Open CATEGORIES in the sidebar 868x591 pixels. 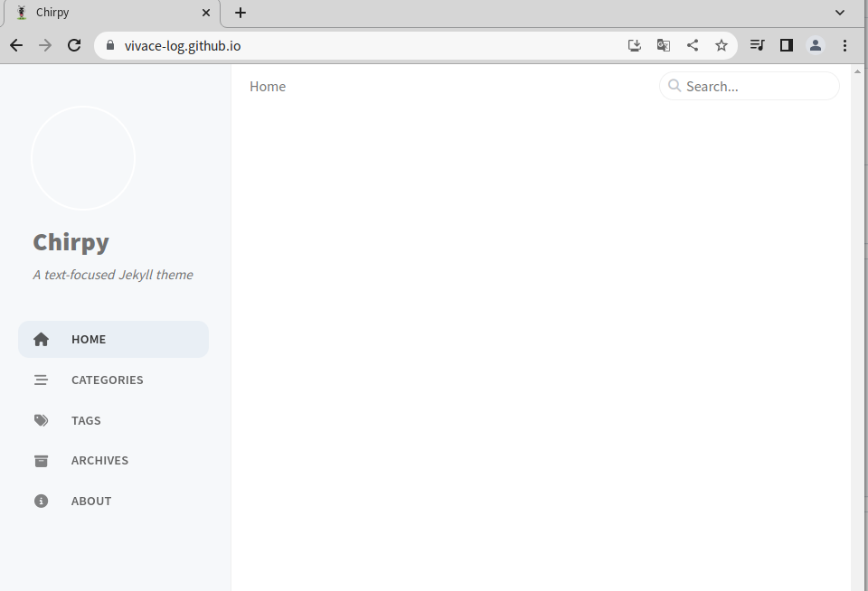pyautogui.click(x=113, y=380)
